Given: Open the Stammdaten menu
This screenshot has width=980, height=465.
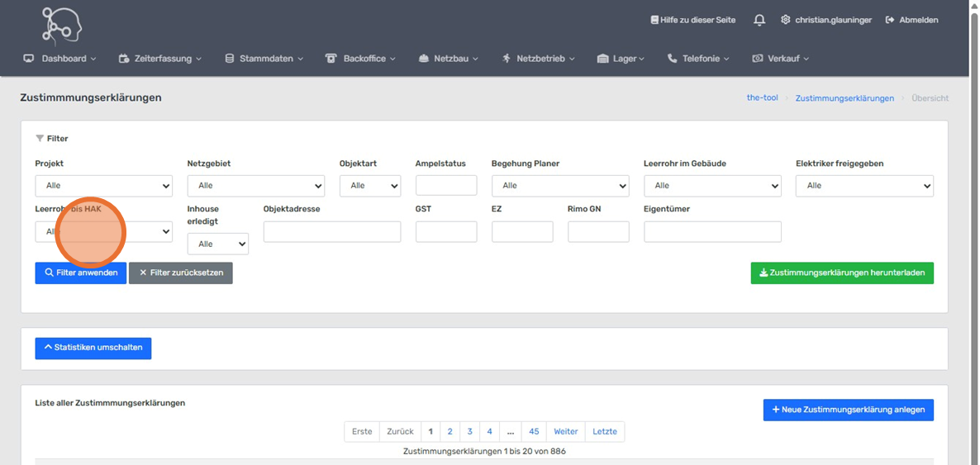Looking at the screenshot, I should click(x=264, y=59).
